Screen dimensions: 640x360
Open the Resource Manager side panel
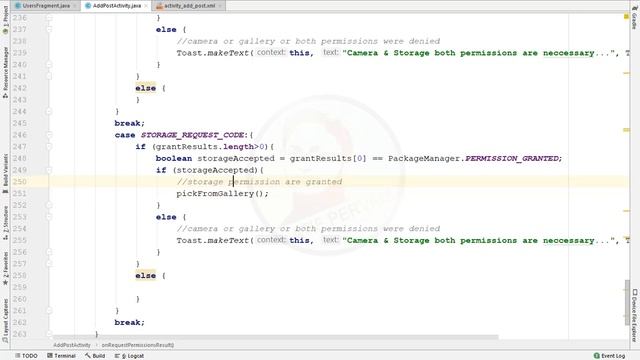pyautogui.click(x=5, y=72)
